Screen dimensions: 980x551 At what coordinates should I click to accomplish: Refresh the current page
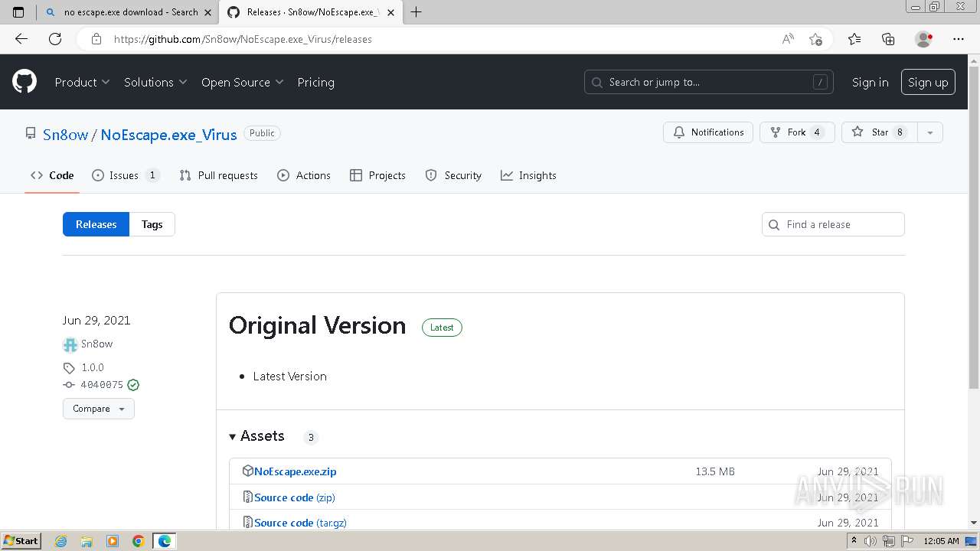55,39
